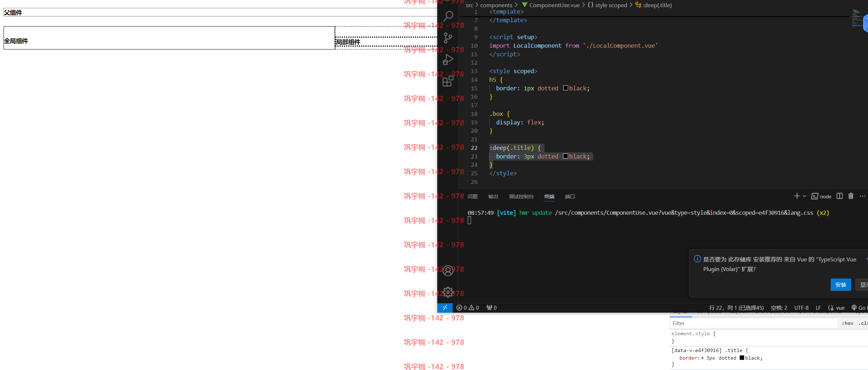Create a new terminal with plus icon
This screenshot has width=868, height=370.
(797, 196)
